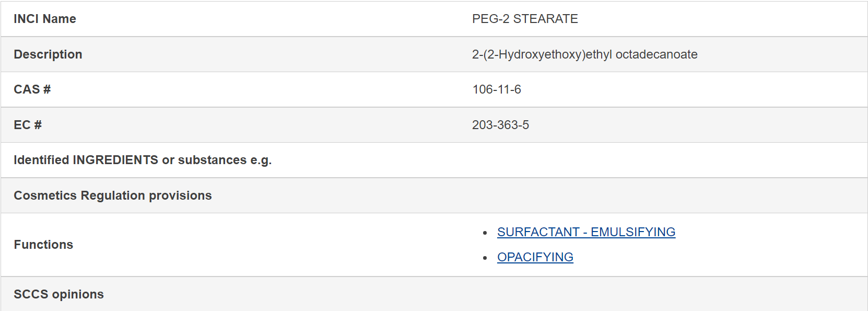
Task: Click the Functions row label
Action: 43,245
